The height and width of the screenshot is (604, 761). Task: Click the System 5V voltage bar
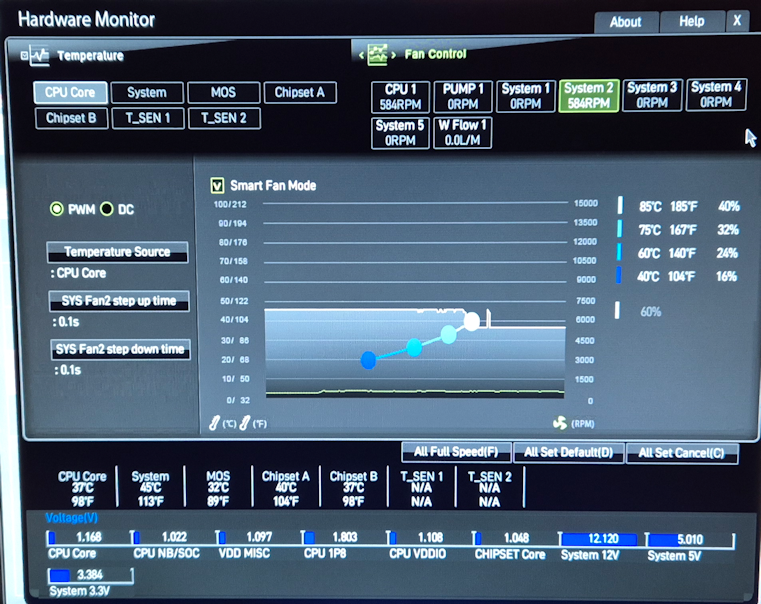[690, 539]
